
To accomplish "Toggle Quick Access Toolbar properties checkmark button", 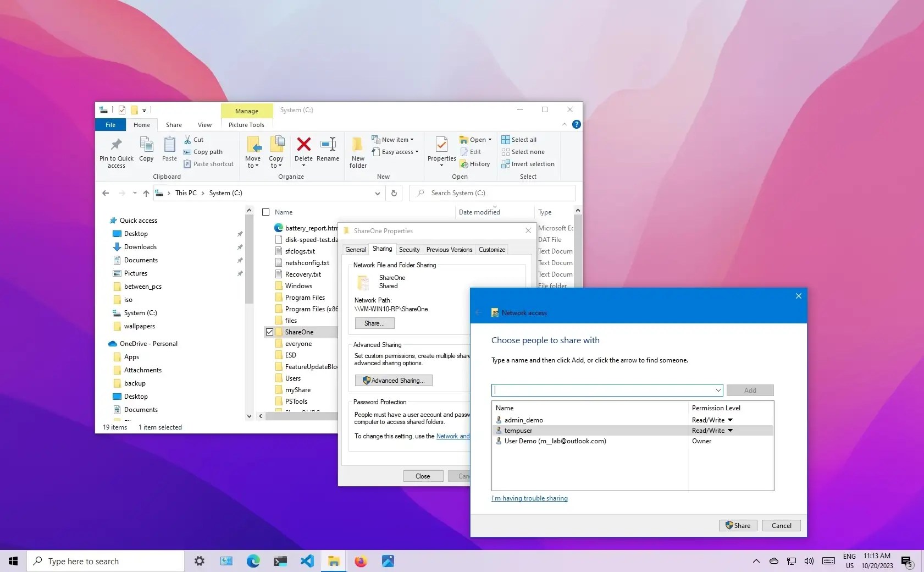I will [122, 110].
